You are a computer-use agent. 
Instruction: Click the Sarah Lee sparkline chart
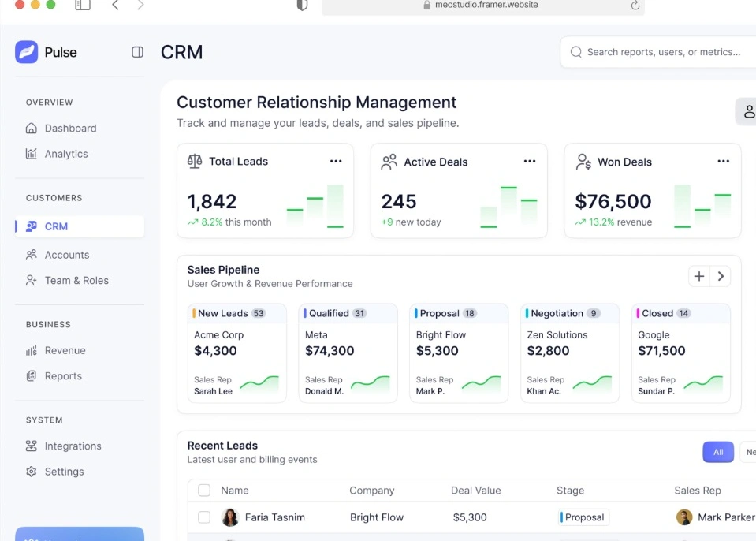pos(259,383)
